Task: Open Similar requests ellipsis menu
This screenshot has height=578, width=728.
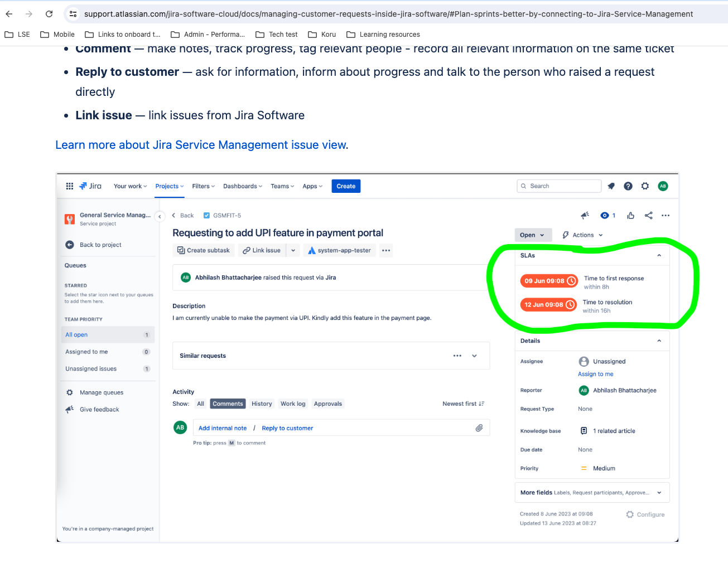Action: coord(457,356)
